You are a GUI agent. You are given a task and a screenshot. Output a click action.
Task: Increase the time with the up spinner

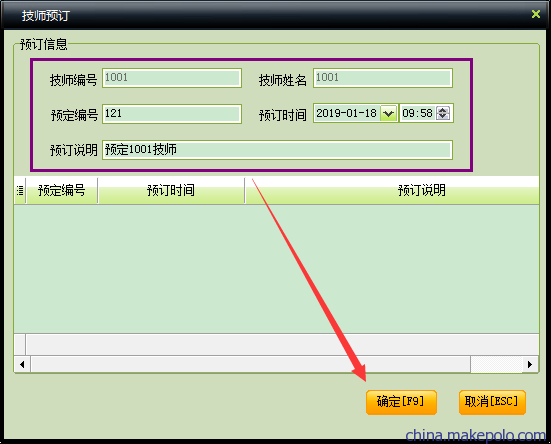pyautogui.click(x=442, y=110)
